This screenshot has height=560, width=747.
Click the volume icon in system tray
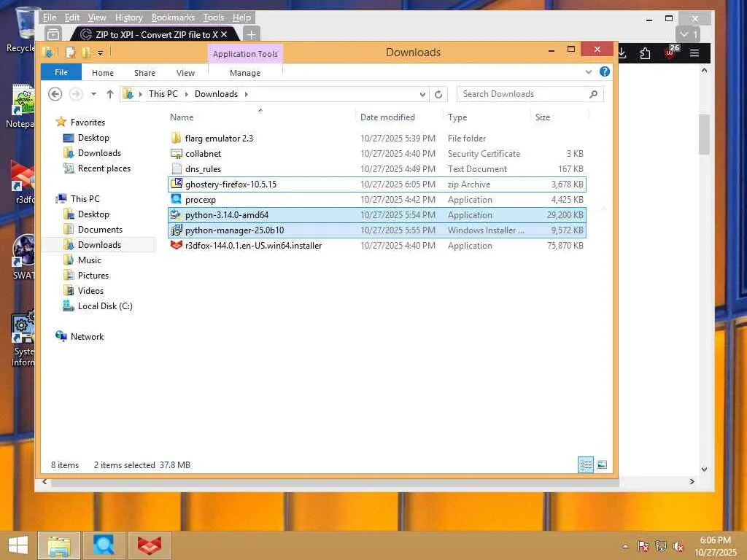pos(678,546)
